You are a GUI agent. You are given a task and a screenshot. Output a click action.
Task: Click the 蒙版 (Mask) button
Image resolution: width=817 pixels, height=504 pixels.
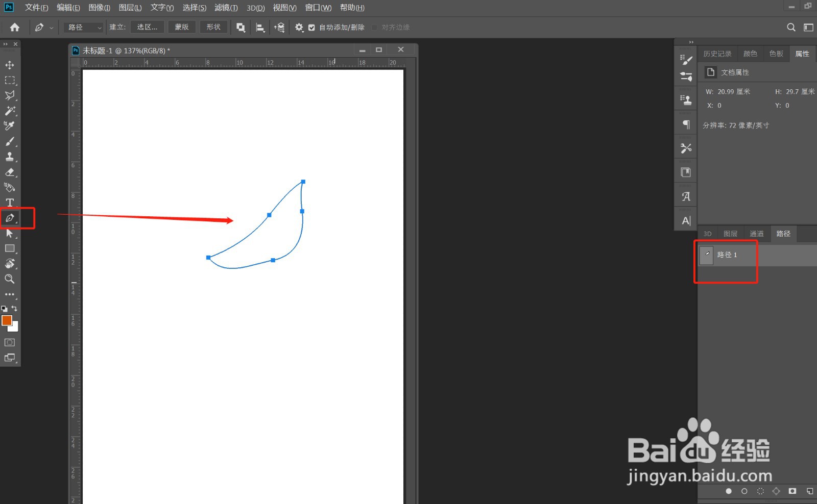click(182, 27)
